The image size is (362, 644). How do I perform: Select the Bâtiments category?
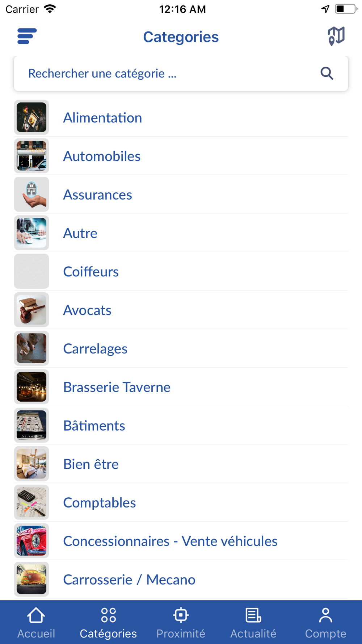pos(94,426)
